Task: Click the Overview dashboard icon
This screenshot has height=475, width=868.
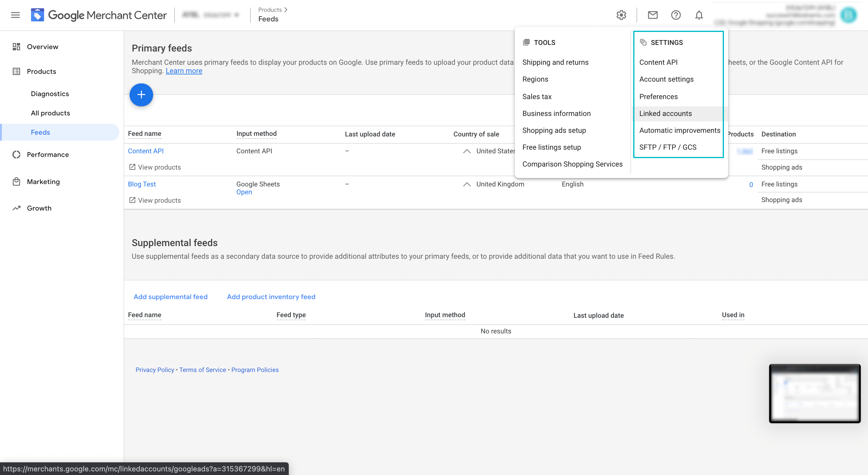Action: 17,47
